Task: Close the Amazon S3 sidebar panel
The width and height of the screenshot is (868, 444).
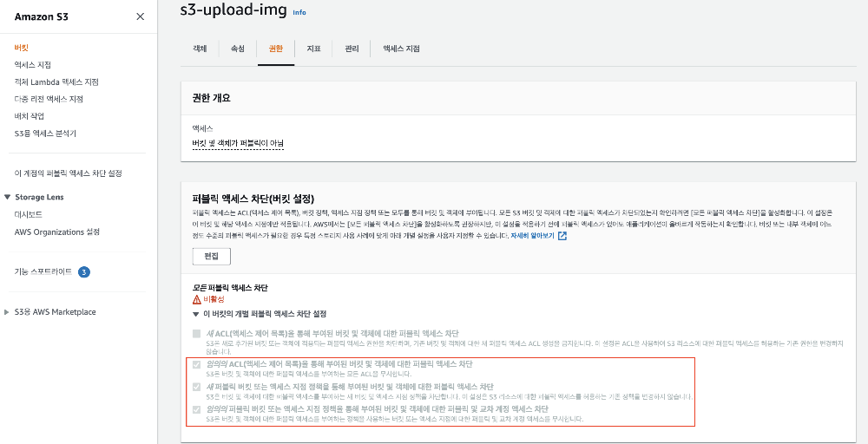Action: pos(140,16)
